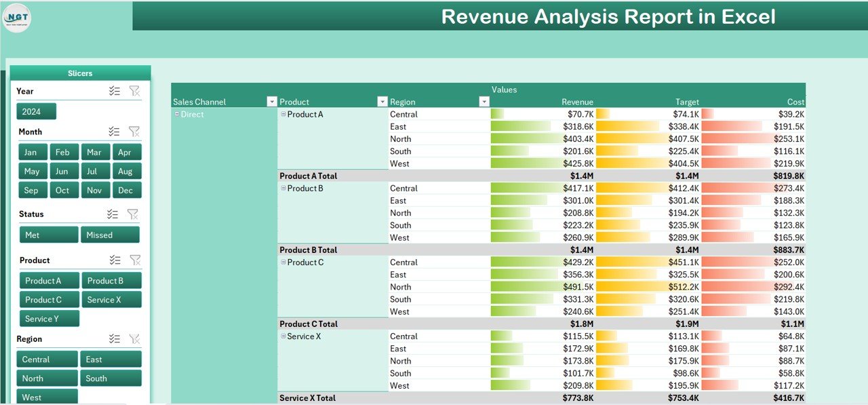The height and width of the screenshot is (405, 868).
Task: Filter by South region in slicer
Action: click(x=111, y=378)
